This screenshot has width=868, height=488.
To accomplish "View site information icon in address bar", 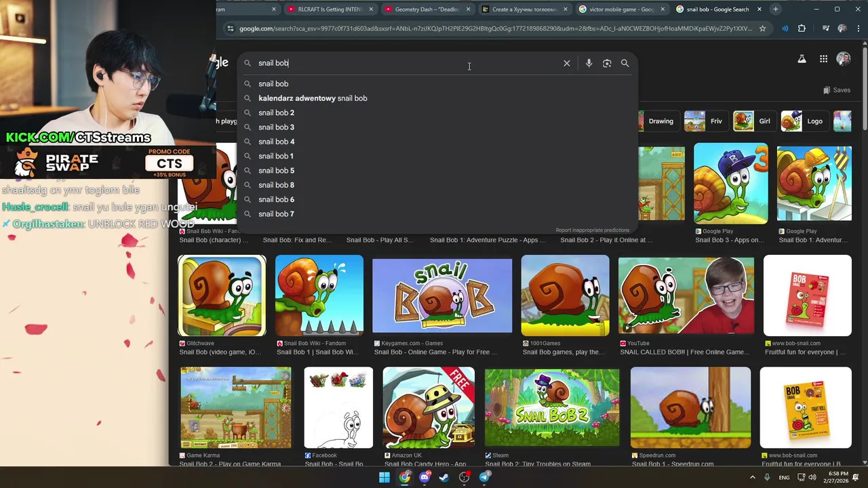I will point(230,28).
